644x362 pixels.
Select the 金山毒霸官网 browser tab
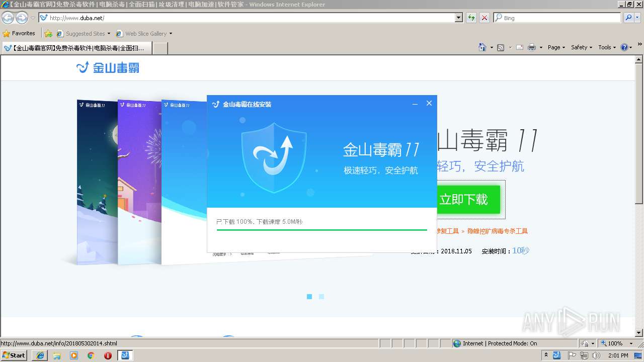76,48
